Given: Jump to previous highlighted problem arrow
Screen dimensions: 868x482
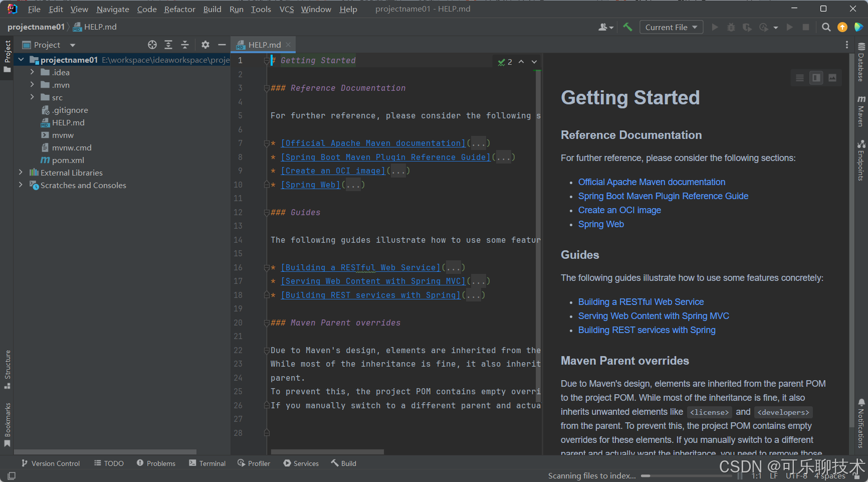Looking at the screenshot, I should [x=521, y=62].
